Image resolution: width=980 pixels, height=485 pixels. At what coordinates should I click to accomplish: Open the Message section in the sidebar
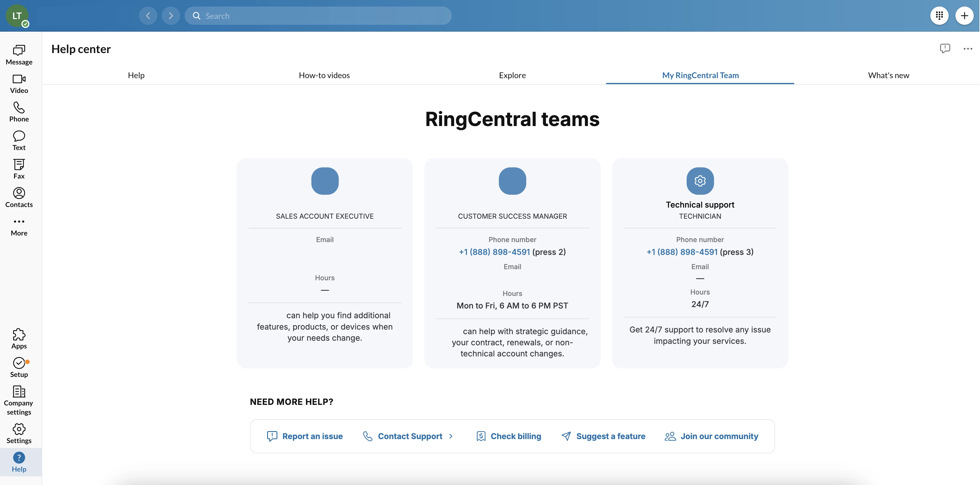(x=19, y=55)
